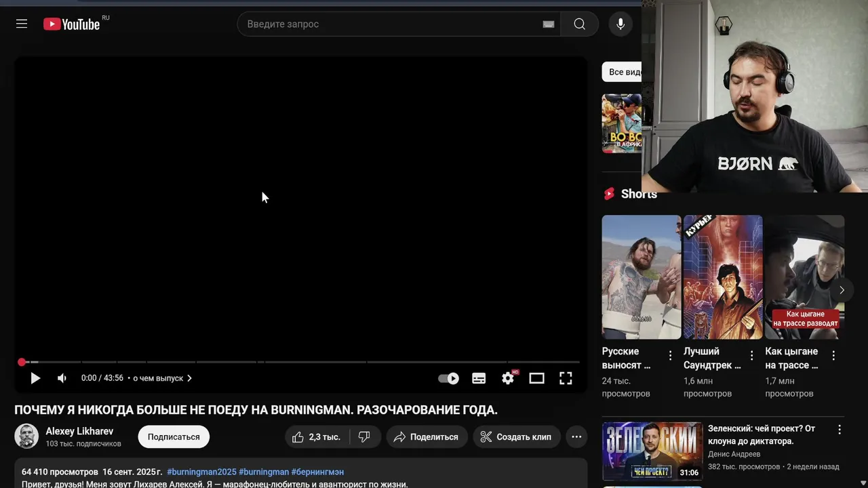Viewport: 868px width, 488px height.
Task: Click the Подписаться subscribe button
Action: pos(174,437)
